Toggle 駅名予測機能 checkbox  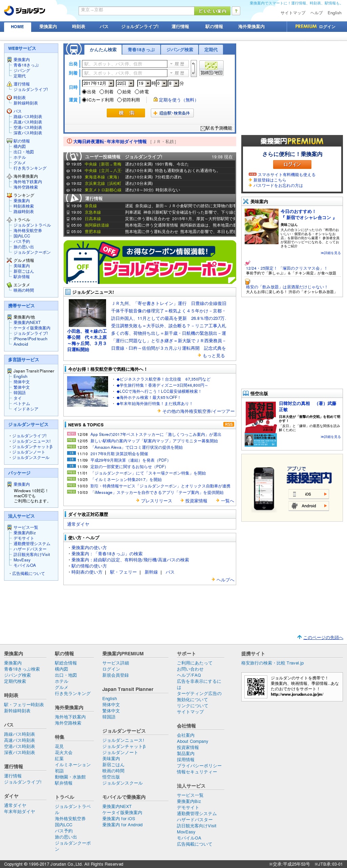[203, 128]
